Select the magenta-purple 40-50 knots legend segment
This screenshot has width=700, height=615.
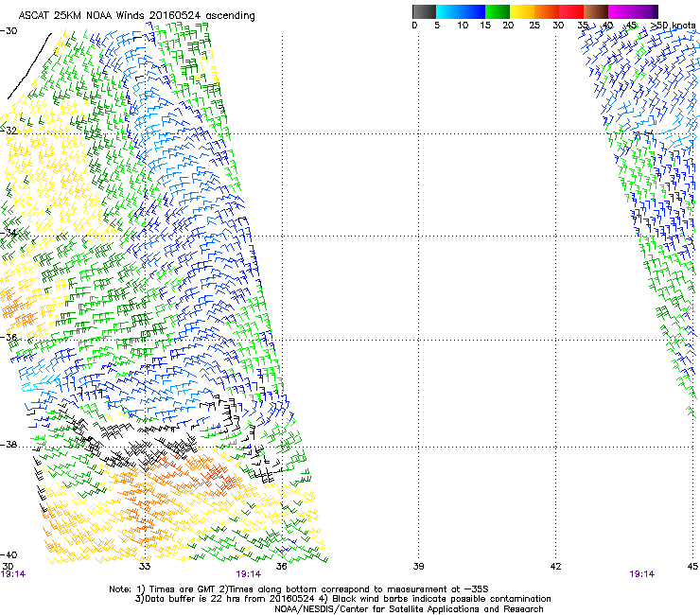pos(633,11)
